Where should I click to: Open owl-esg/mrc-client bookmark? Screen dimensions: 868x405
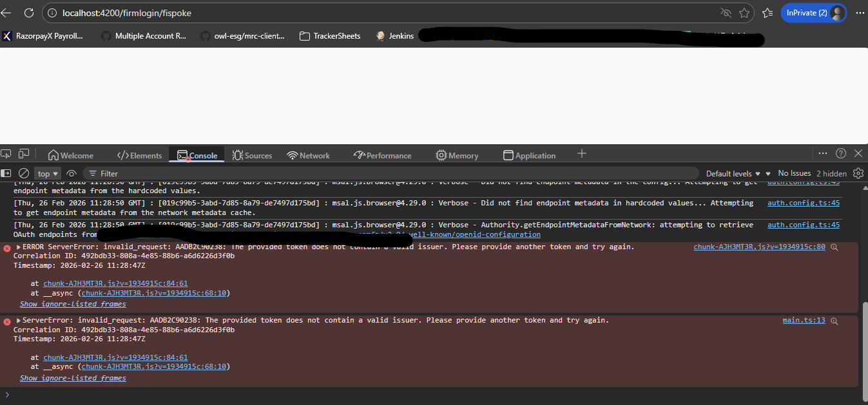[x=242, y=36]
